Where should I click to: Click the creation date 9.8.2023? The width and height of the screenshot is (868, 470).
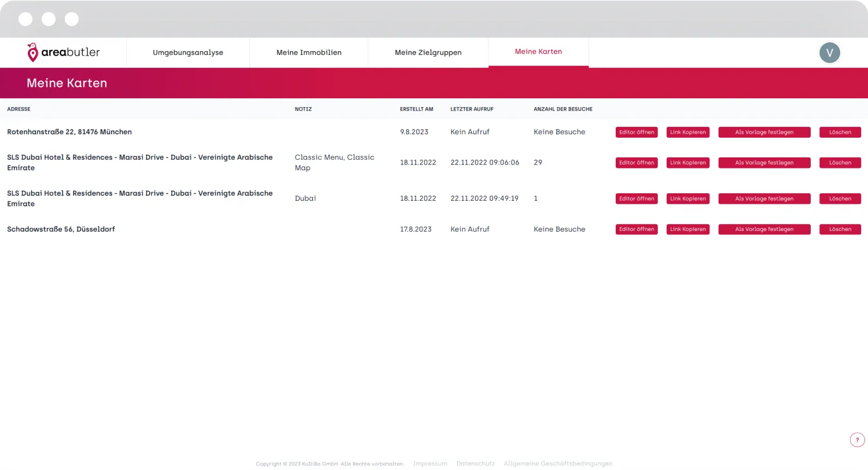pyautogui.click(x=414, y=132)
